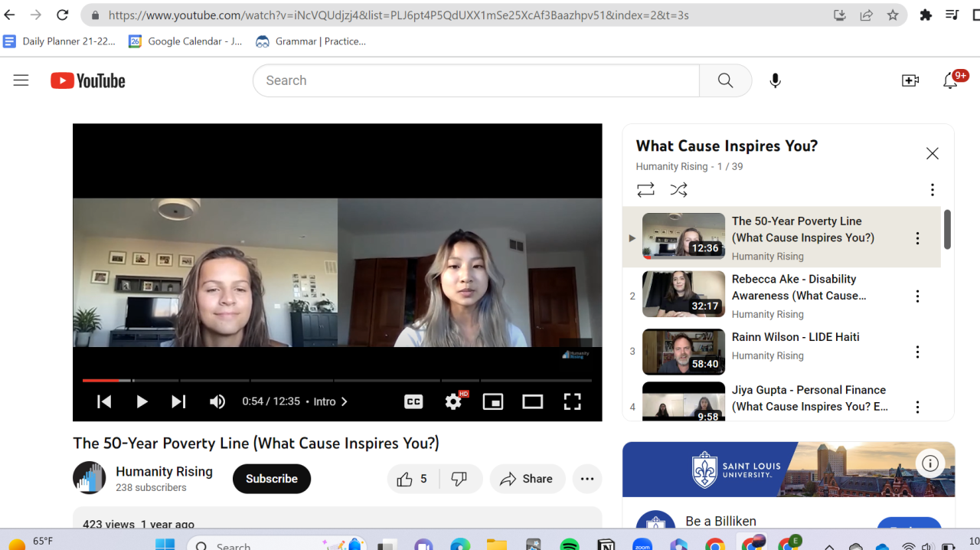Open Grammar | Practice bookmark
Image resolution: width=980 pixels, height=550 pixels.
pyautogui.click(x=311, y=41)
